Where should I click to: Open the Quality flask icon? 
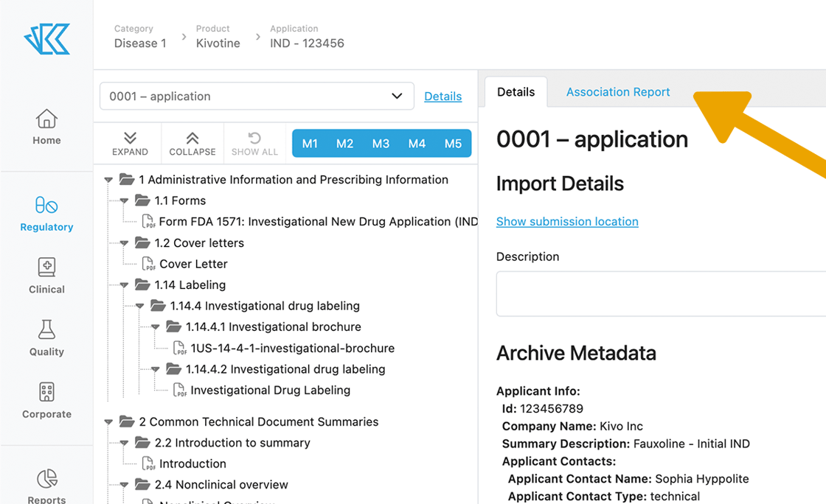click(46, 330)
